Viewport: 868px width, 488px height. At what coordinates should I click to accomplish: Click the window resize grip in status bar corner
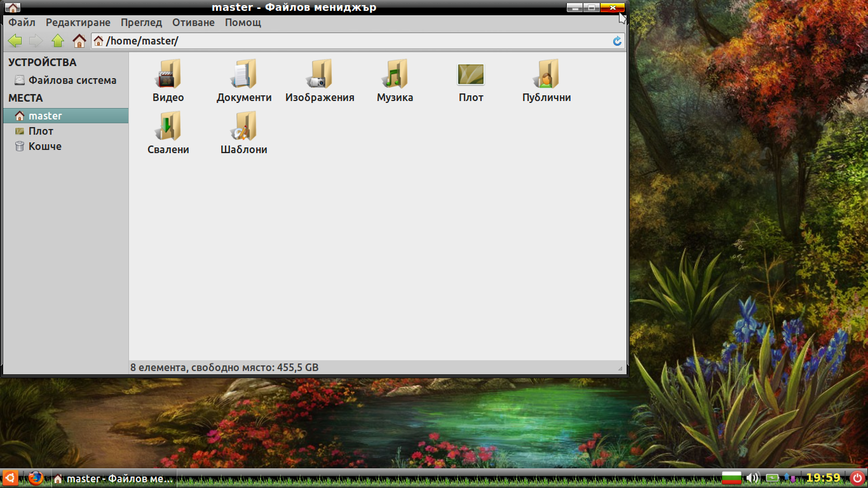620,369
